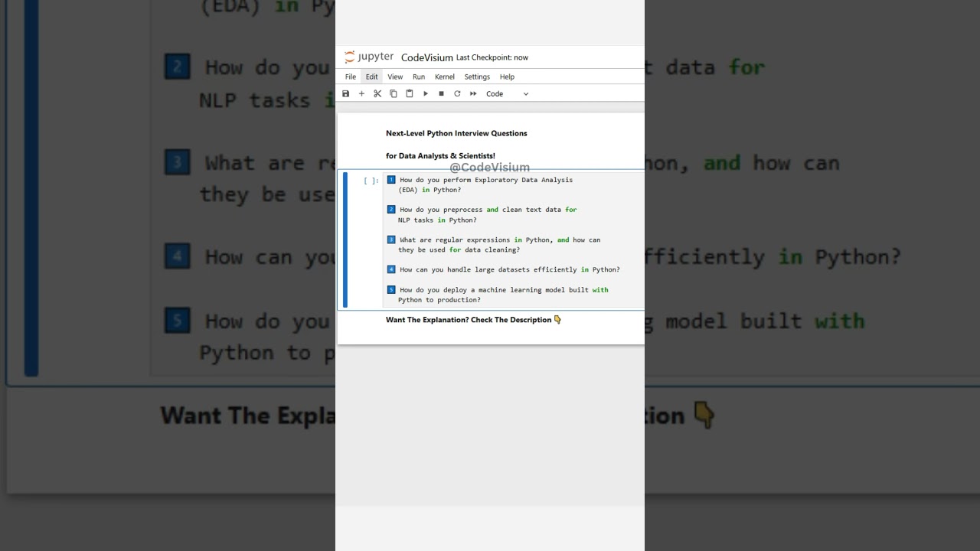
Task: Open the Run menu
Action: (x=419, y=77)
